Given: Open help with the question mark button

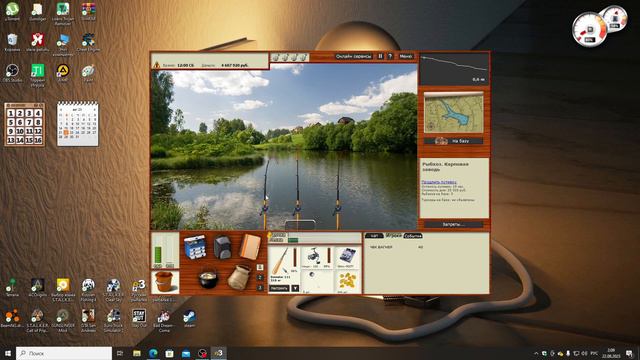Looking at the screenshot, I should (390, 56).
